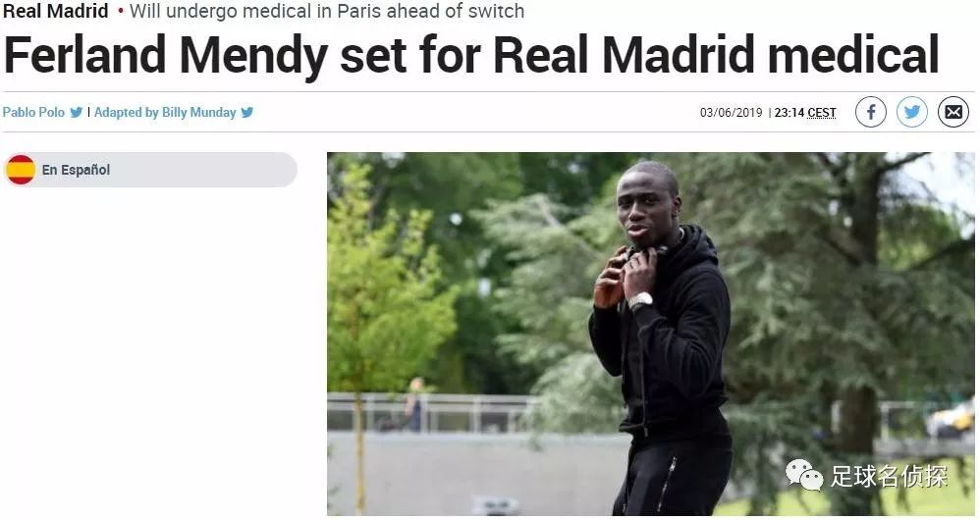Open the Ferland Mendy article photo
980x520 pixels.
pyautogui.click(x=651, y=334)
